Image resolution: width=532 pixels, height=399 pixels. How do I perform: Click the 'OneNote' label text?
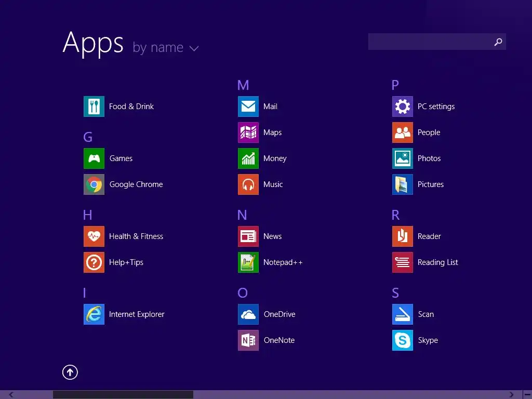[279, 340]
